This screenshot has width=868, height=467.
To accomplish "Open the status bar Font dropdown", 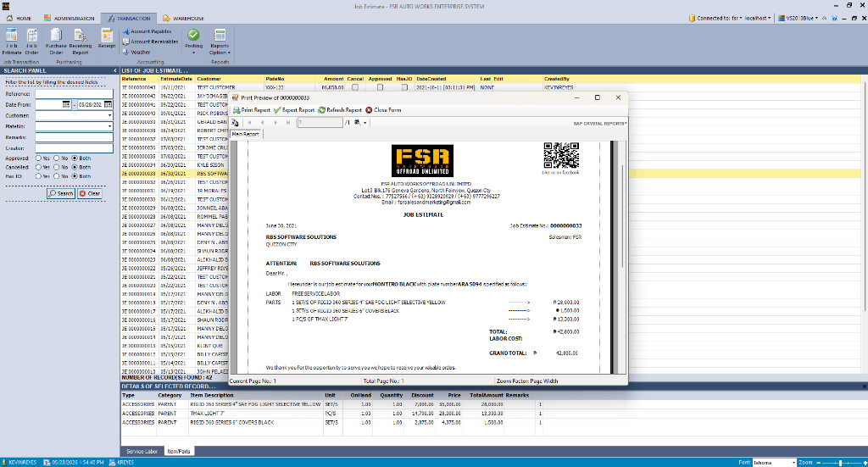I will pos(793,463).
